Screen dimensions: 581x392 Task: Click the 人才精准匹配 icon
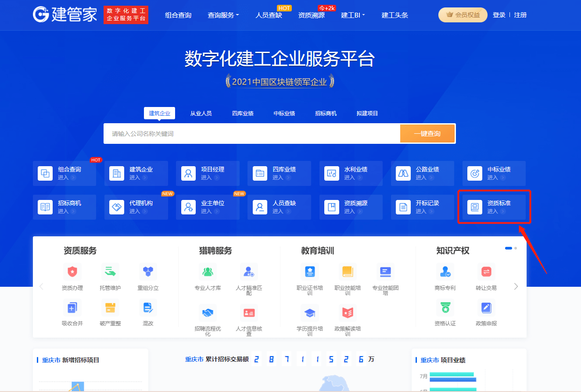[x=249, y=272]
